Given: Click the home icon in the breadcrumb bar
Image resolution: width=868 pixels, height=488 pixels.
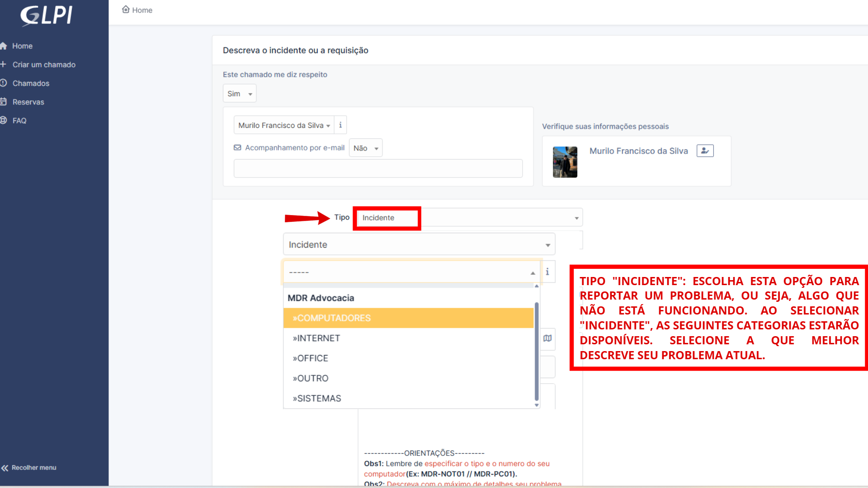Looking at the screenshot, I should 126,9.
